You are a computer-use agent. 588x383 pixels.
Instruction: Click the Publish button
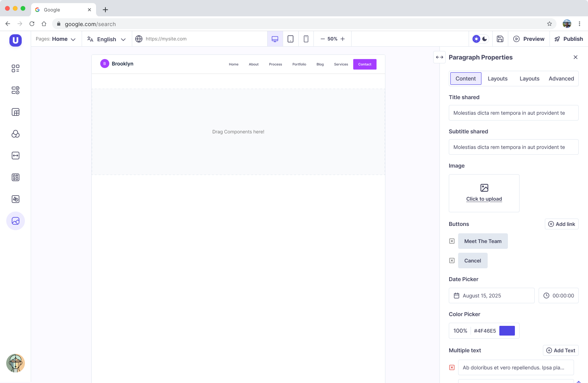[569, 39]
